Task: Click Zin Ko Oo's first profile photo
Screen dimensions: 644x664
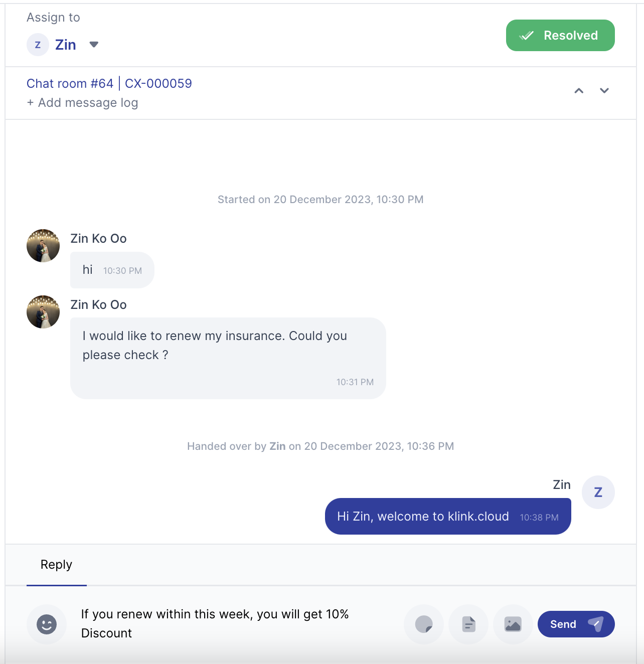Action: [43, 246]
